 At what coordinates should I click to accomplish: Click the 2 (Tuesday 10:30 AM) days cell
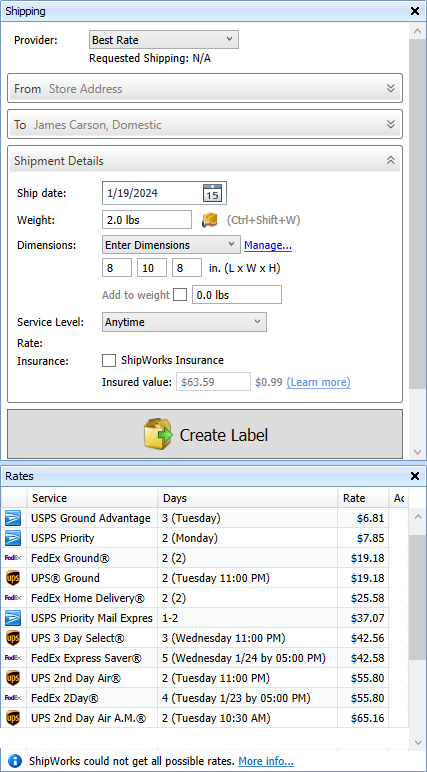click(x=248, y=718)
